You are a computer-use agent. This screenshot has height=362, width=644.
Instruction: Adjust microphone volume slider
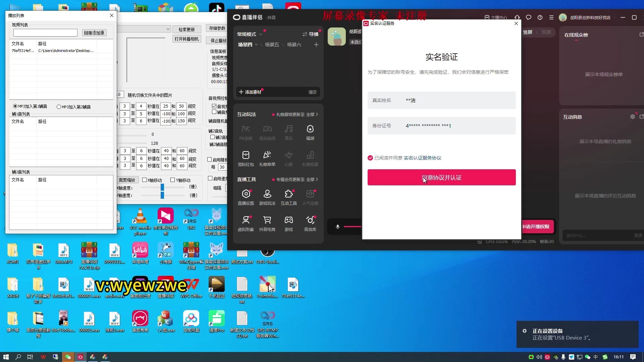[x=352, y=227]
